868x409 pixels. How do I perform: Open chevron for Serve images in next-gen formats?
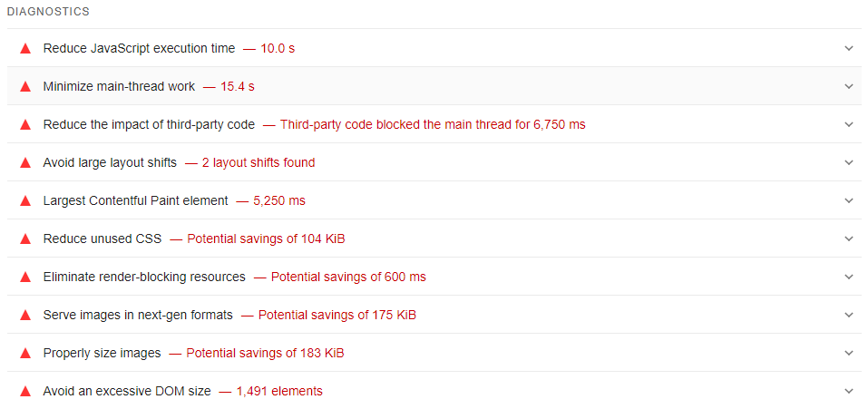tap(849, 315)
